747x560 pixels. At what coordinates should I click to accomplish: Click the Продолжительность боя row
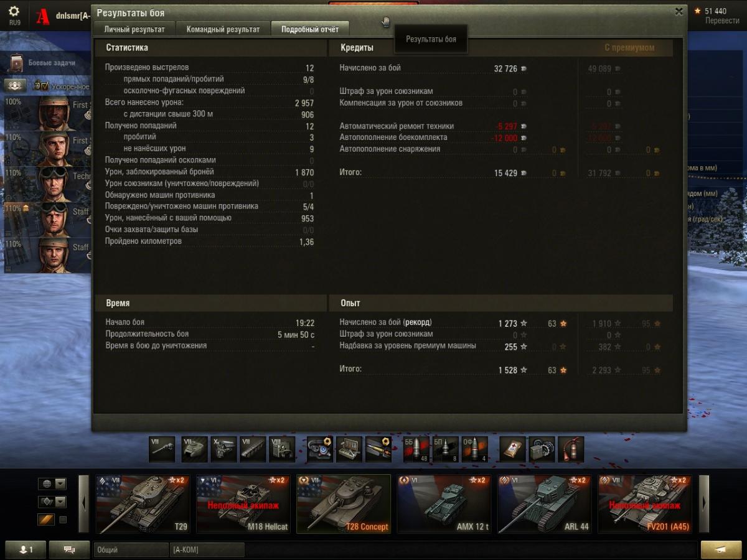(210, 334)
